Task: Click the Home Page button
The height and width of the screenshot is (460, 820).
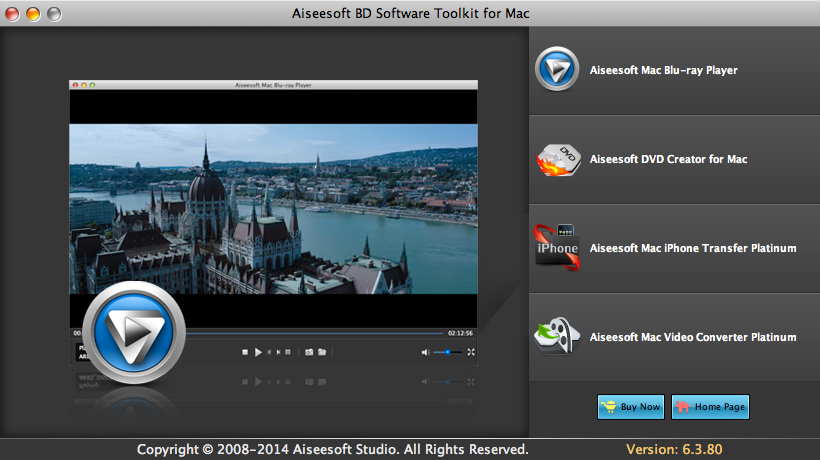Action: point(710,407)
